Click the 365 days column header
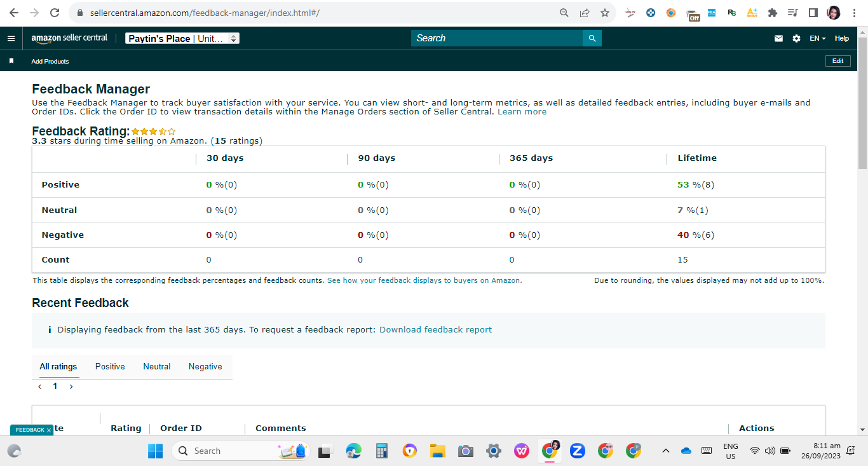The width and height of the screenshot is (868, 466). [531, 158]
